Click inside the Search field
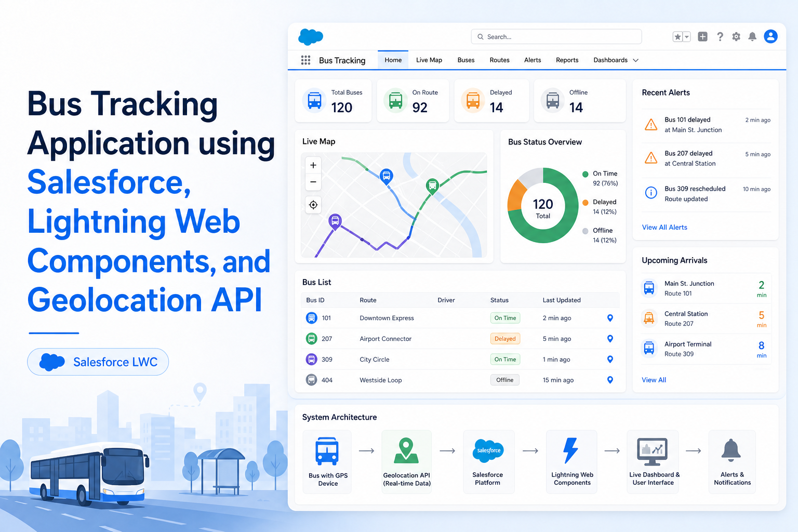The image size is (798, 532). click(556, 37)
